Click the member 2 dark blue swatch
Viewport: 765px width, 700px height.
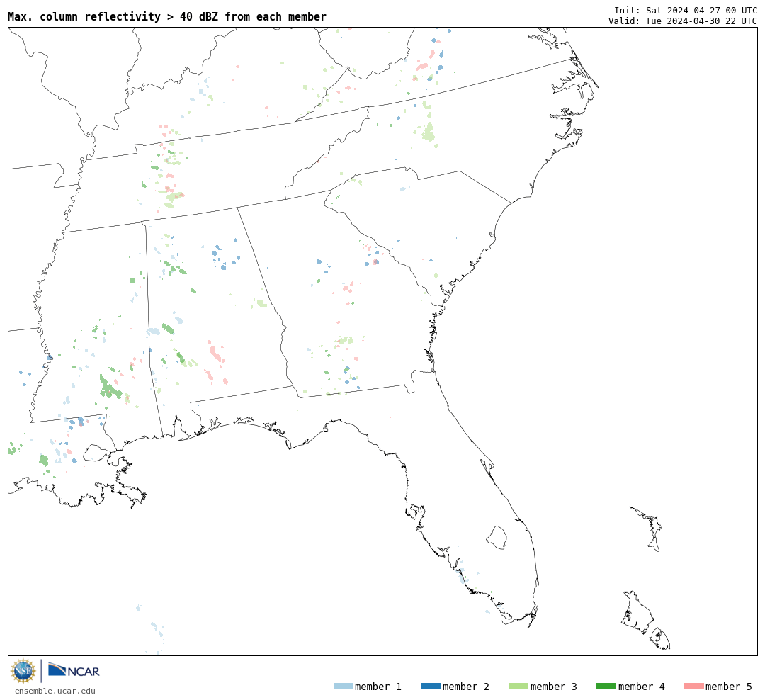[x=431, y=687]
